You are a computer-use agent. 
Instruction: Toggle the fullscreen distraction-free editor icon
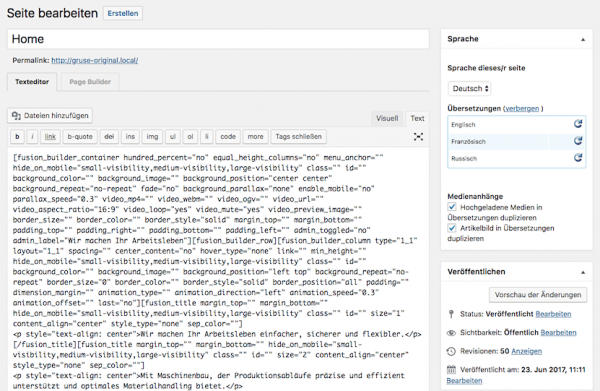click(418, 137)
